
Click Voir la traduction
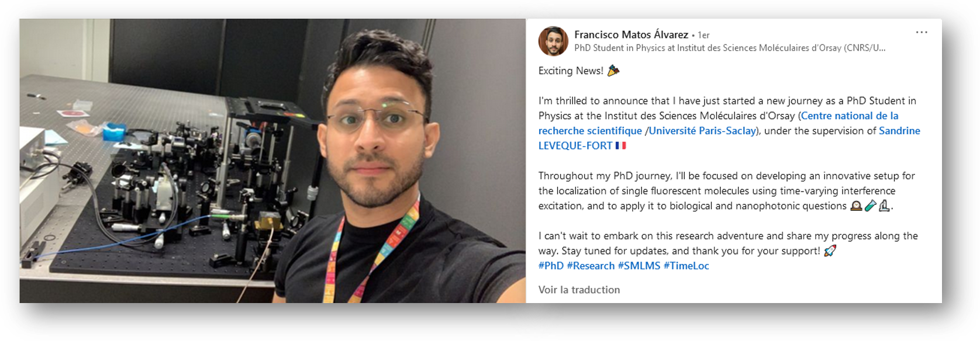(x=579, y=290)
